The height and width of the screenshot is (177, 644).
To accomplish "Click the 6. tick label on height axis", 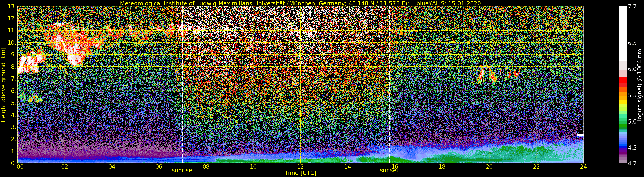I will [13, 91].
